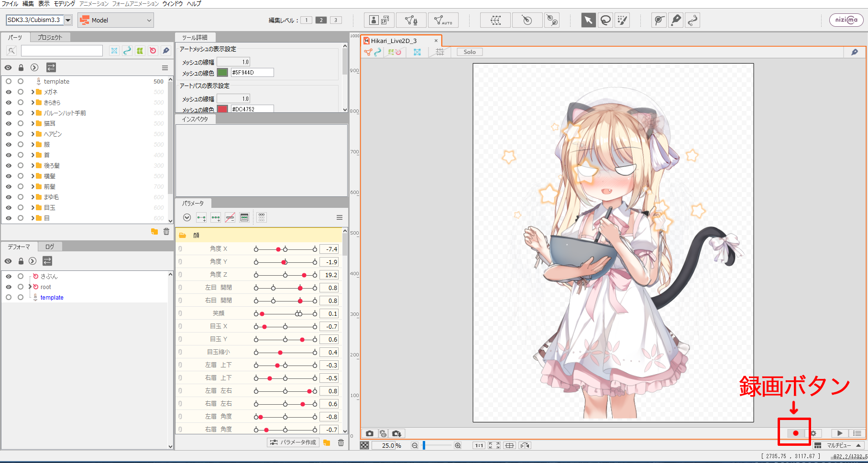Viewport: 868px width, 463px height.
Task: Adjust the 角度 X parameter slider
Action: (286, 249)
